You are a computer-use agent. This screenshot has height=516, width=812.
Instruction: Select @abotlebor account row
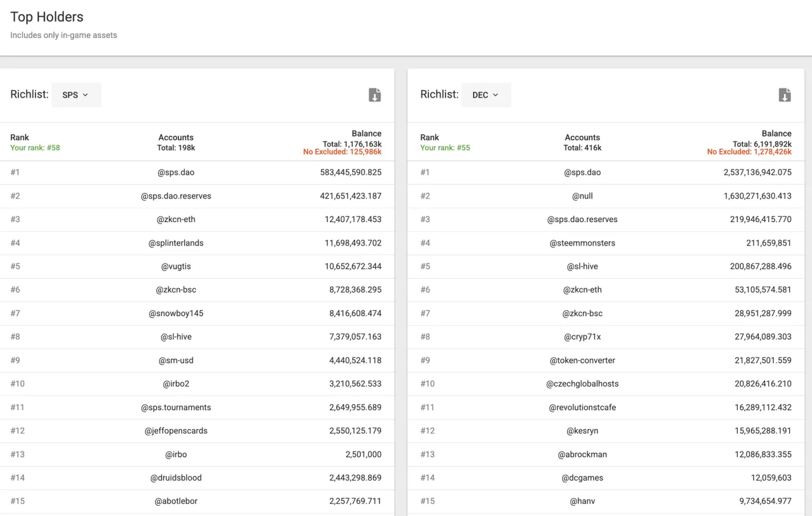click(197, 501)
